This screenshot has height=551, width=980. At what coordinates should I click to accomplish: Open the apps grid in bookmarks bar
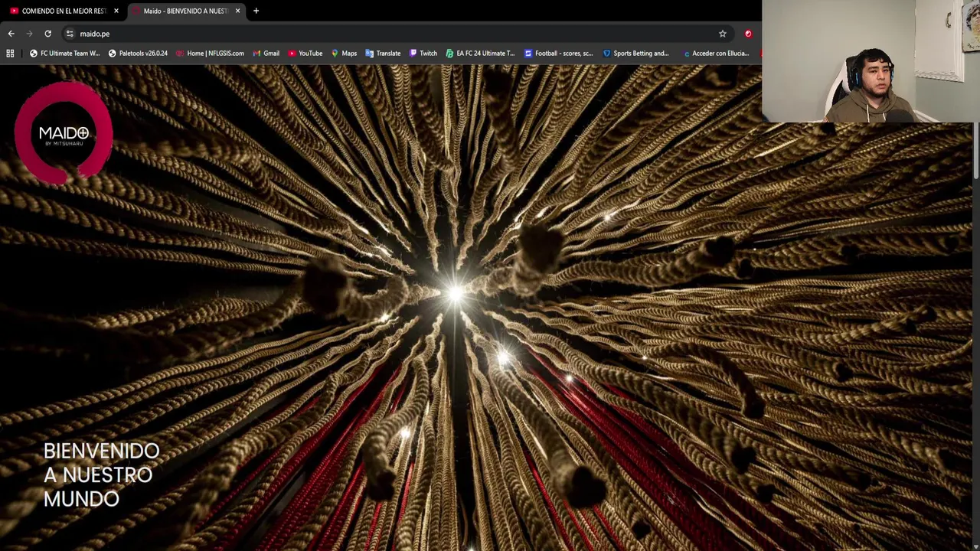(10, 54)
